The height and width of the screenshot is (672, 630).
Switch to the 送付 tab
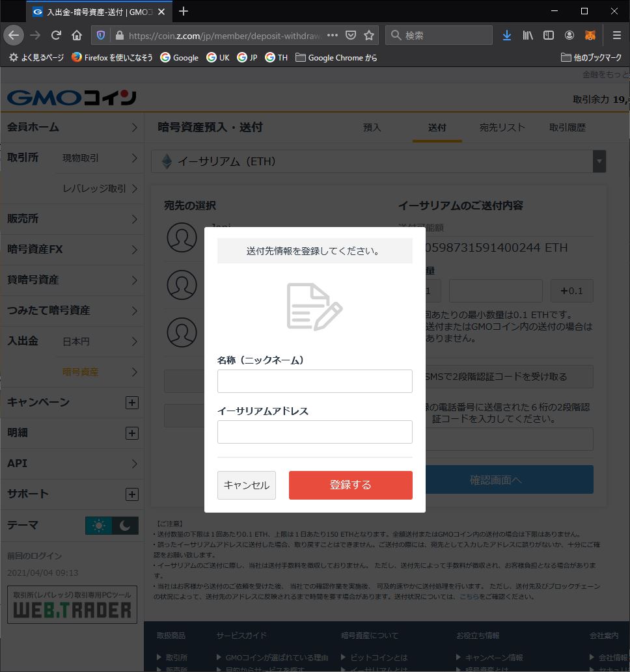click(x=437, y=128)
